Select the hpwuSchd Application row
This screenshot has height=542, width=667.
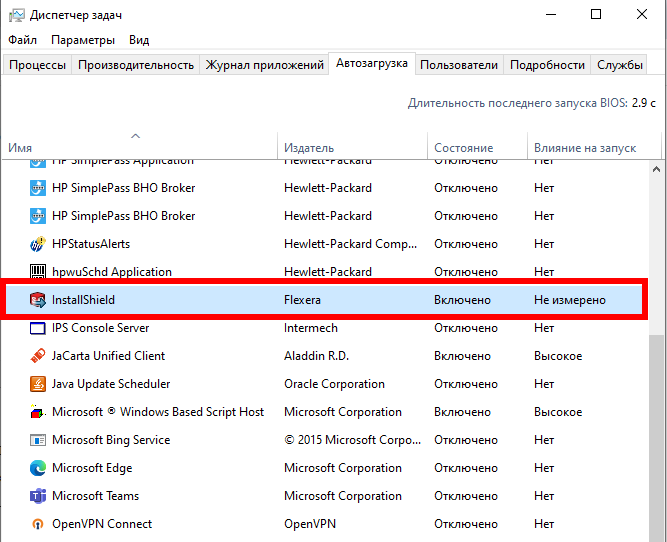[150, 272]
